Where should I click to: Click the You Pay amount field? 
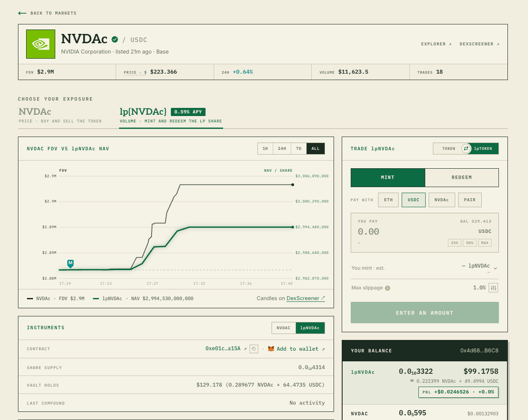(x=369, y=232)
